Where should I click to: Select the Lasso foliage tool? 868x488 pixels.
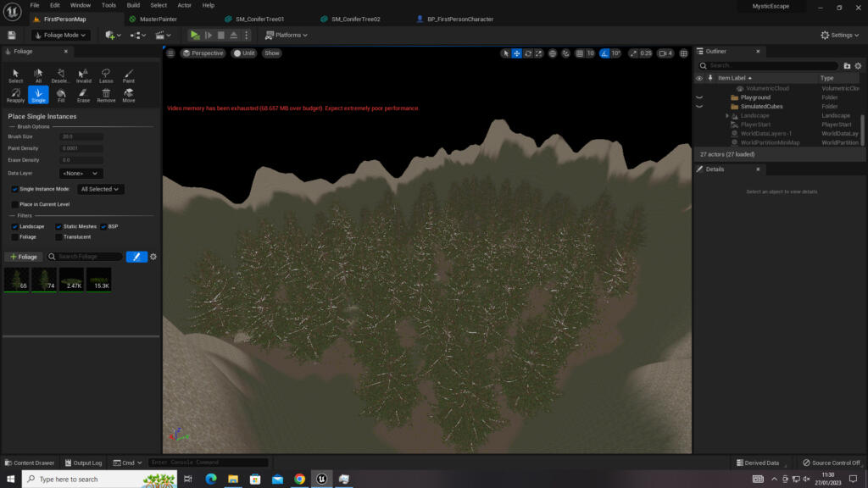point(106,75)
